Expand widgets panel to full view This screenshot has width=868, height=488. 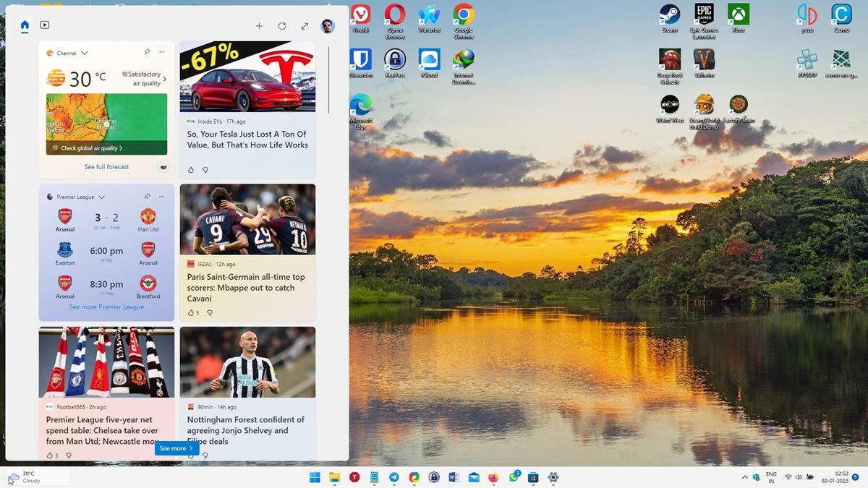pyautogui.click(x=305, y=26)
